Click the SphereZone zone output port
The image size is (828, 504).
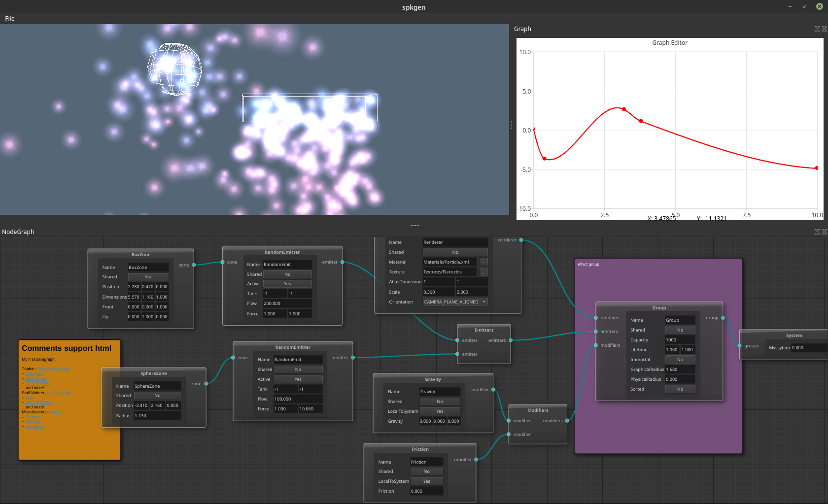(x=206, y=384)
